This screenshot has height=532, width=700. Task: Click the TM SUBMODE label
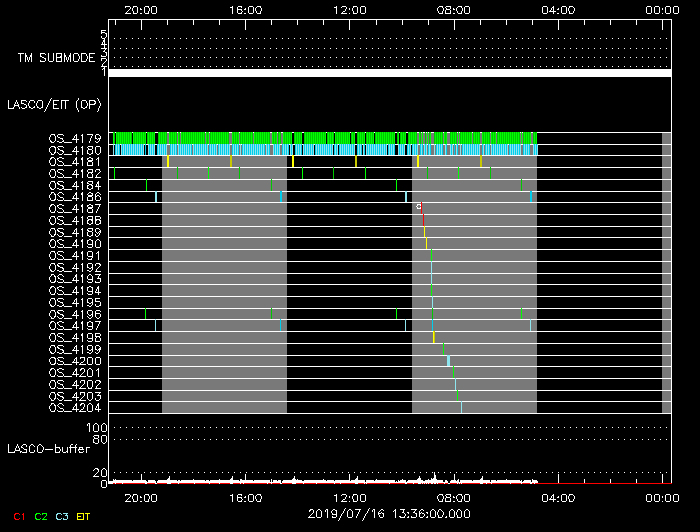click(55, 58)
